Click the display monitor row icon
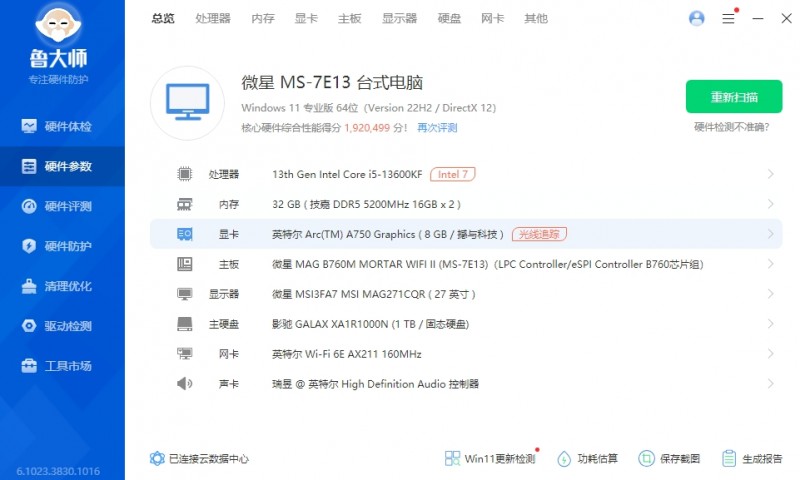Image resolution: width=800 pixels, height=480 pixels. (x=184, y=294)
